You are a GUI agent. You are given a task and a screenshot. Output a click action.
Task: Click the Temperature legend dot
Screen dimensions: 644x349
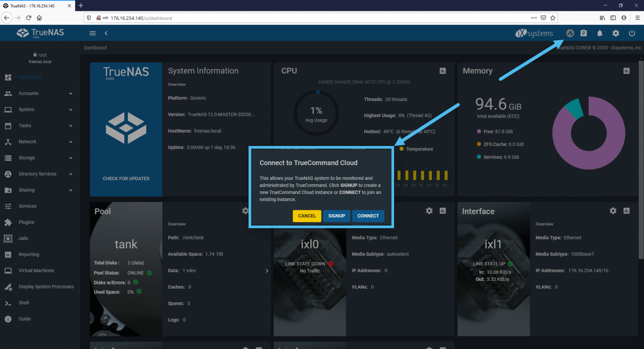402,149
